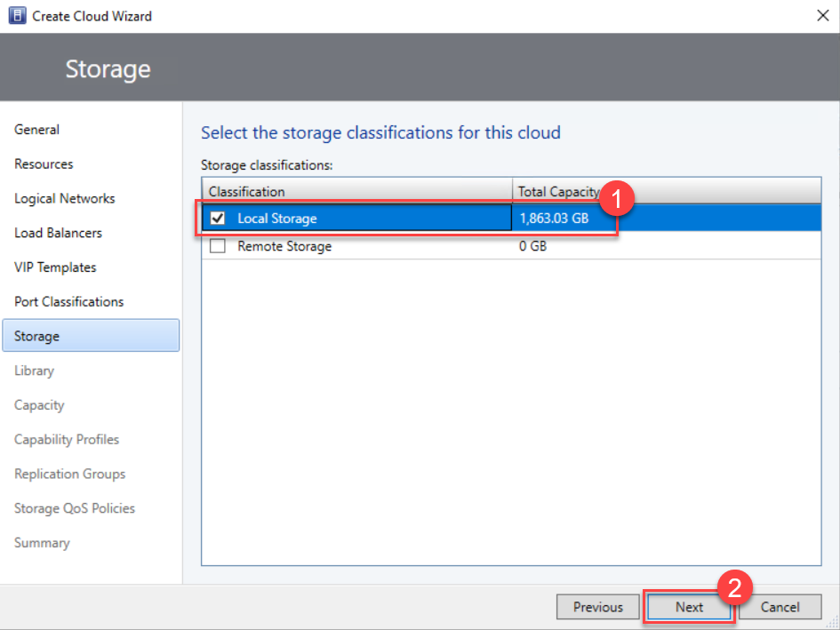The image size is (840, 630).
Task: Click the Create Cloud Wizard title bar icon
Action: 16,15
